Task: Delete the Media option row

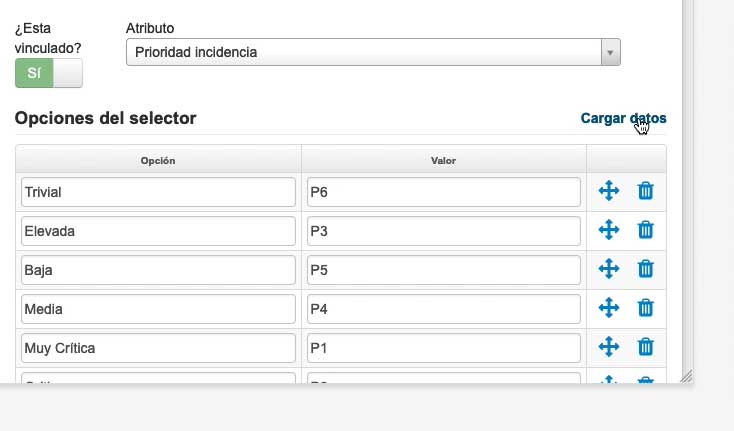Action: coord(646,308)
